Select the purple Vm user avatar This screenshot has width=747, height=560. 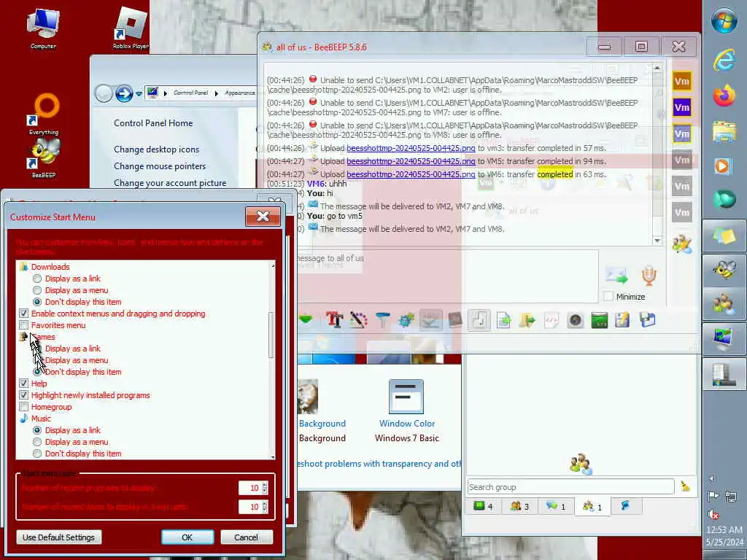(x=682, y=108)
